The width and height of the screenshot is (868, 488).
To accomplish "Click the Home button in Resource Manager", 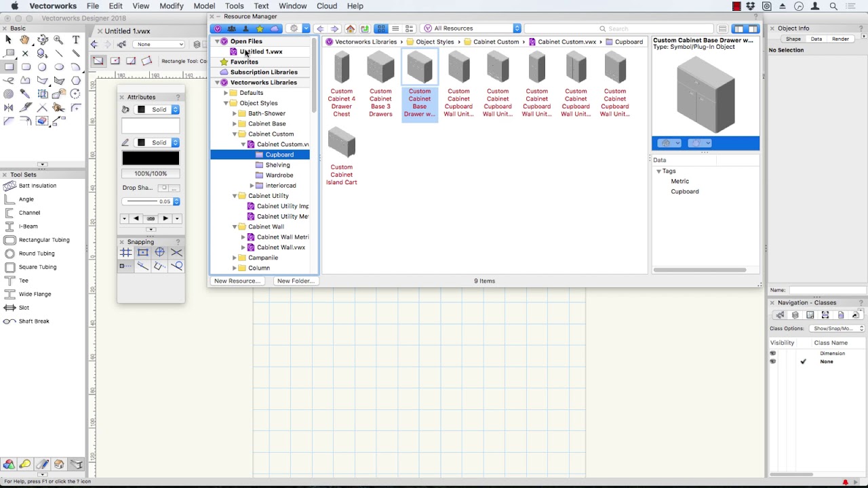I will (x=350, y=28).
